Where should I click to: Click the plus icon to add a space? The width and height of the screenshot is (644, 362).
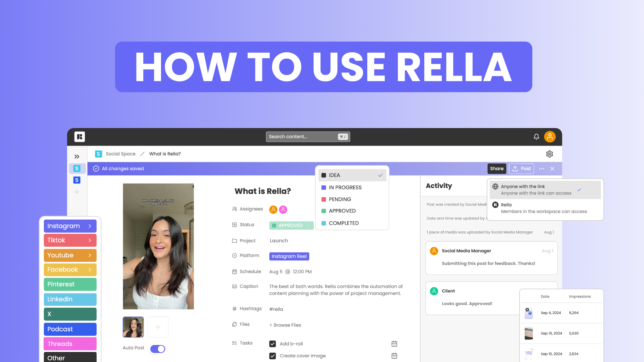coord(76,192)
